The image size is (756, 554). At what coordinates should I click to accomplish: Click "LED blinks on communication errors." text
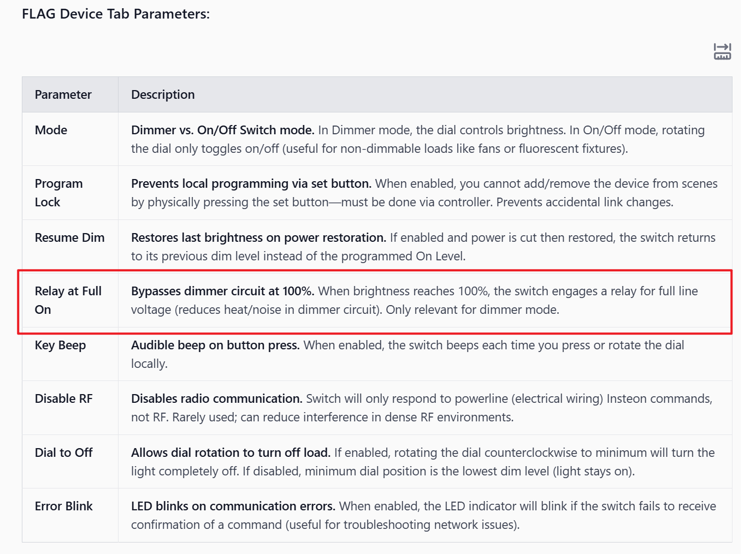[x=233, y=506]
